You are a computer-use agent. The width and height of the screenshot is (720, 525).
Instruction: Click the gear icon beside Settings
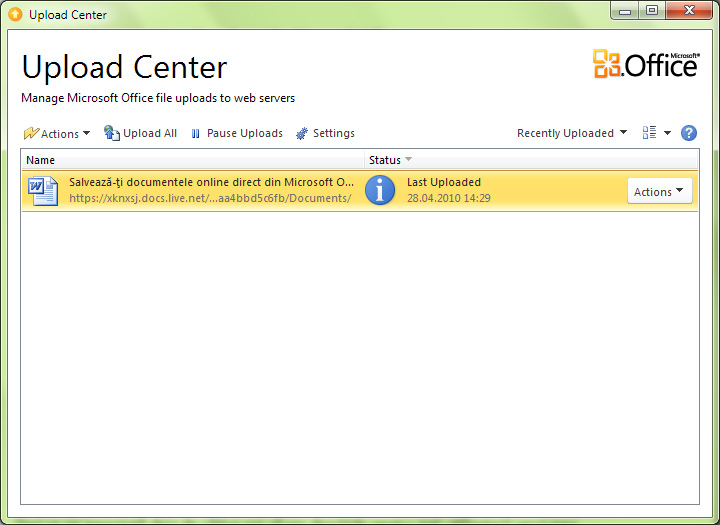click(x=302, y=133)
